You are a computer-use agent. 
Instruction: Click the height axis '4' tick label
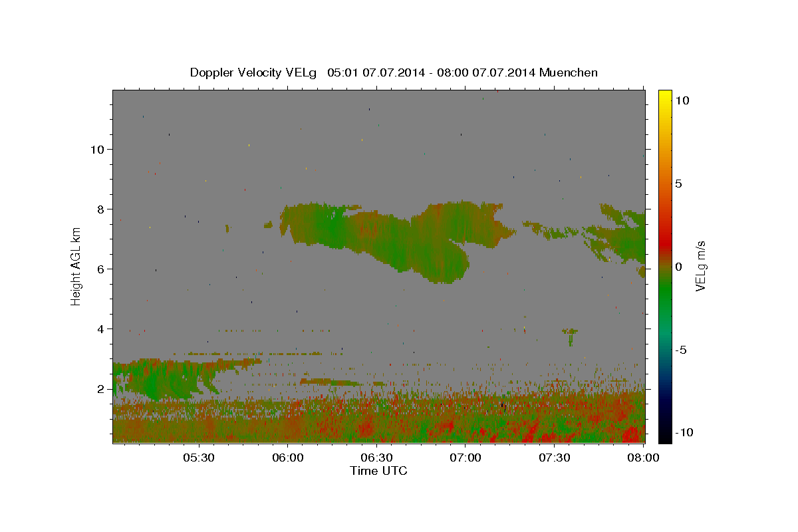coord(100,329)
